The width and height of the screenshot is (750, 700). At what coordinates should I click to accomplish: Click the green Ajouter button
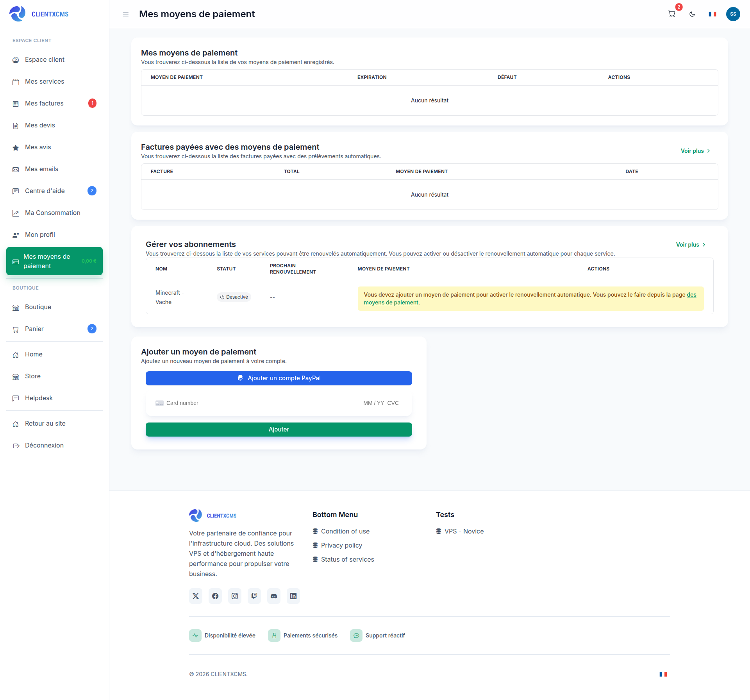point(279,430)
